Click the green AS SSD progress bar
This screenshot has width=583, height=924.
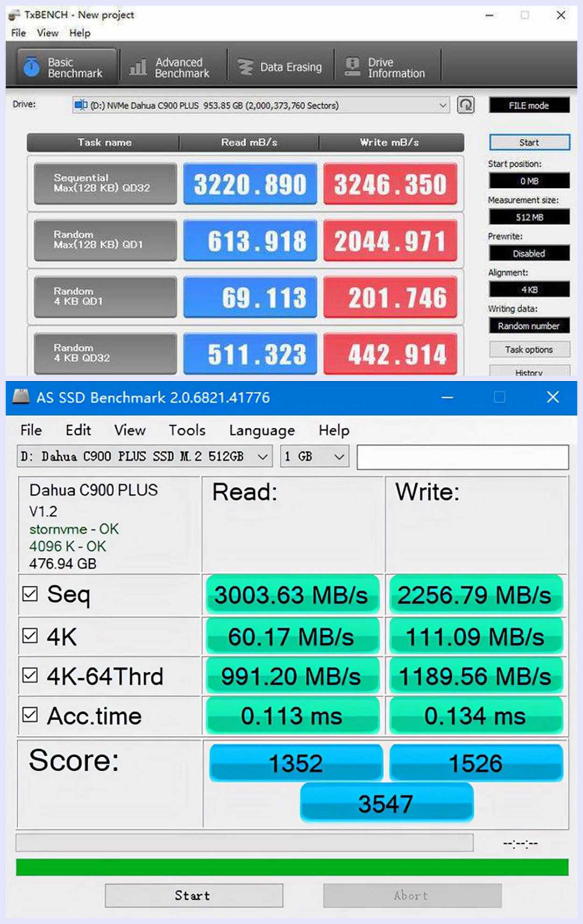click(292, 867)
